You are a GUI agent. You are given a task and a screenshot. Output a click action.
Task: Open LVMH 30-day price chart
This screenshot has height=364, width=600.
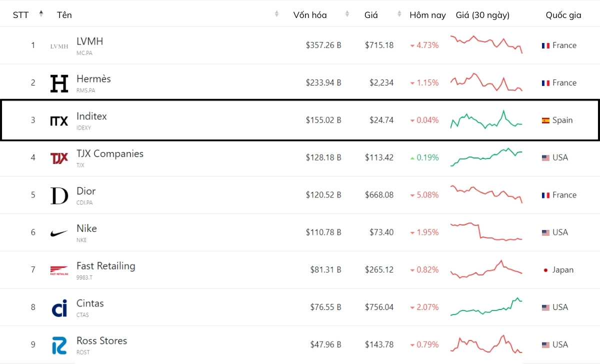[486, 44]
